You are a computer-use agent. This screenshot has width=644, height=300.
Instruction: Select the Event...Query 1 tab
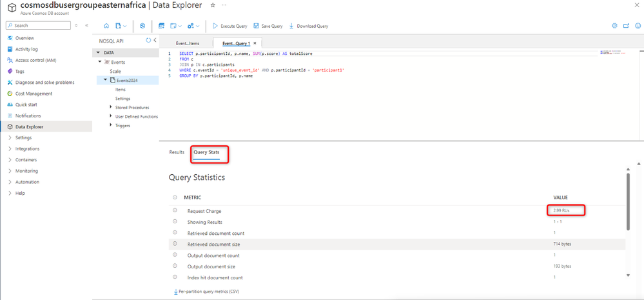[236, 43]
